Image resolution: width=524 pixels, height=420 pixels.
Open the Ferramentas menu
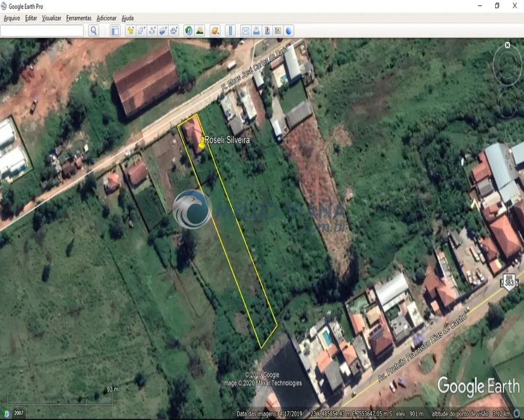pyautogui.click(x=79, y=18)
